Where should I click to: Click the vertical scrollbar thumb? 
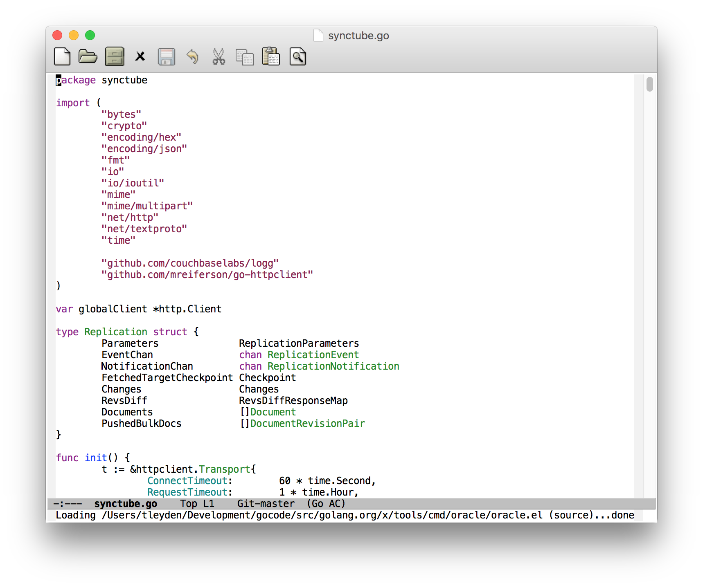pyautogui.click(x=649, y=84)
